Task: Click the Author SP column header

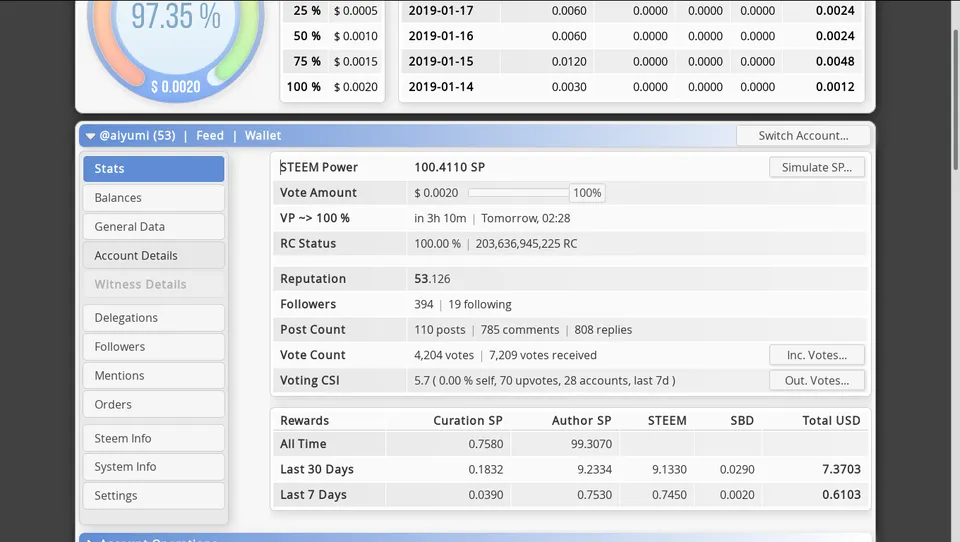Action: (581, 421)
